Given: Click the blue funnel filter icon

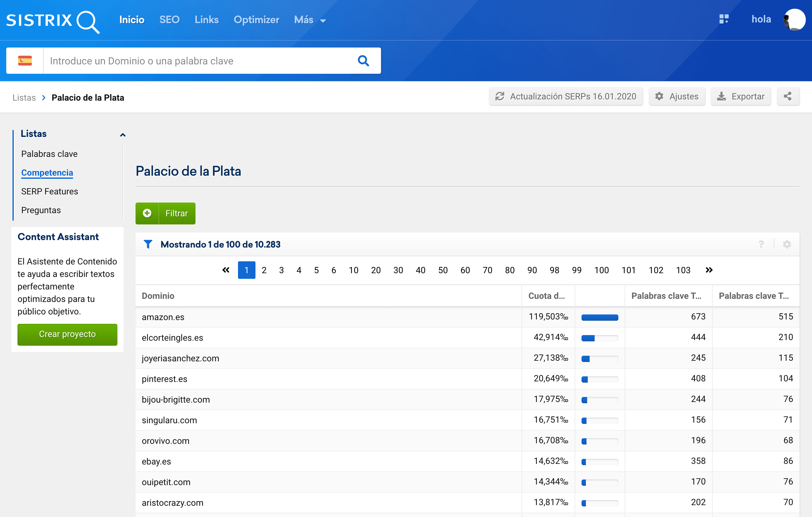Looking at the screenshot, I should point(148,244).
